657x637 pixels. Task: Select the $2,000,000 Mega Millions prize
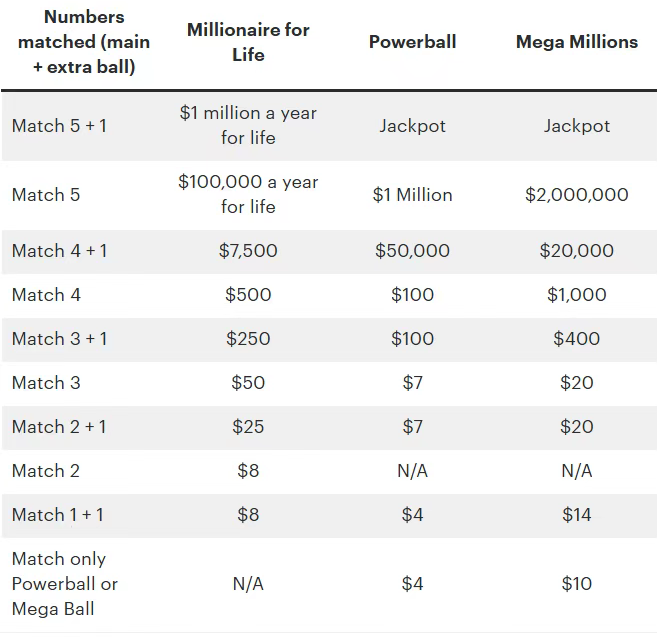(x=576, y=195)
